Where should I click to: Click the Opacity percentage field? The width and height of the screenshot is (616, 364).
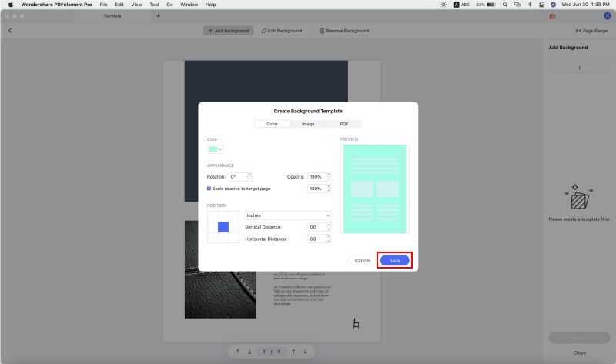coord(316,177)
